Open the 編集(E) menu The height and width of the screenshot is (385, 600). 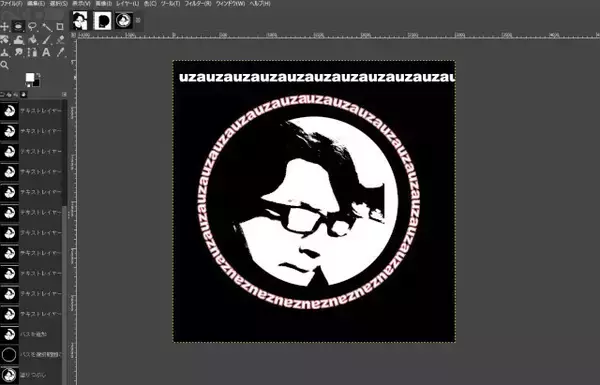[x=36, y=3]
